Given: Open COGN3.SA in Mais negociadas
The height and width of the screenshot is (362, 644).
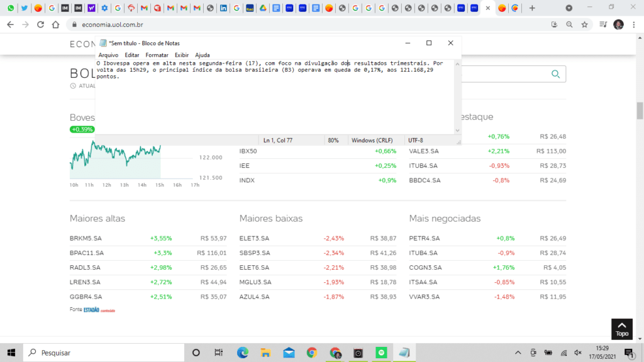Looking at the screenshot, I should coord(426,268).
